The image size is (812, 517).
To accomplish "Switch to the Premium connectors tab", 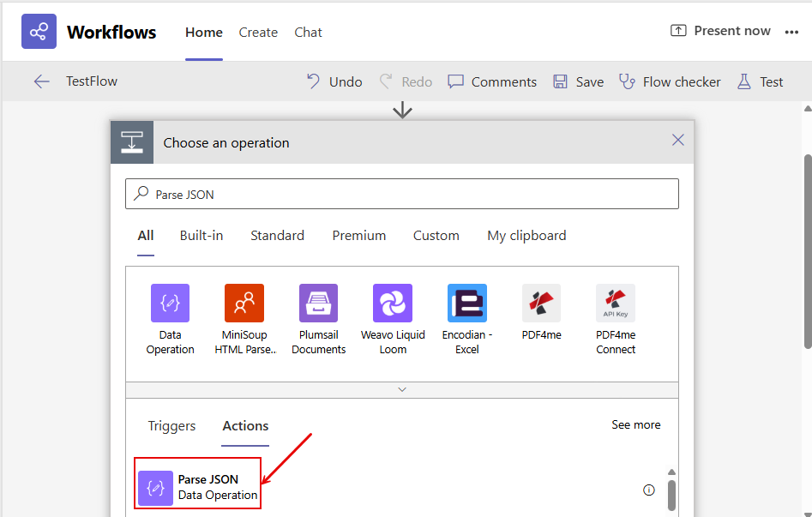I will 358,236.
